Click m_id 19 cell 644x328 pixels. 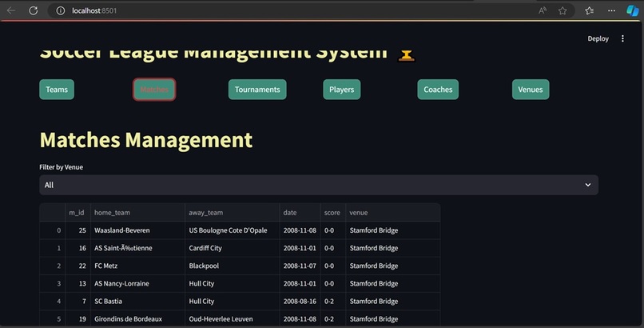pos(78,318)
